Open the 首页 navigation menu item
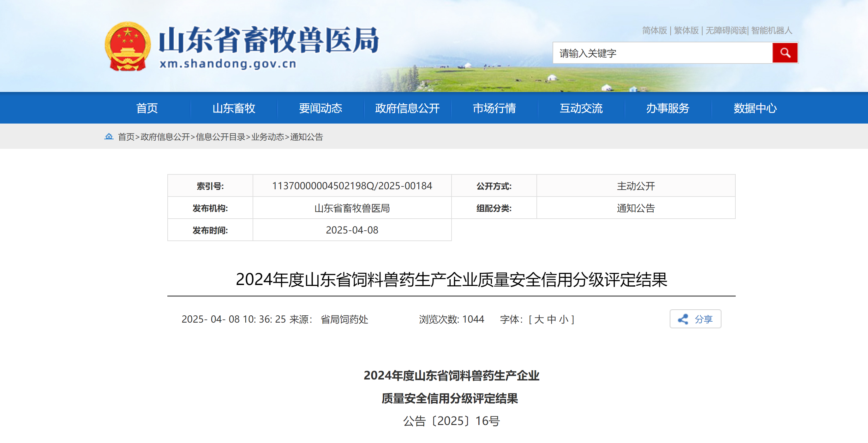Screen dimensions: 868x443 147,108
